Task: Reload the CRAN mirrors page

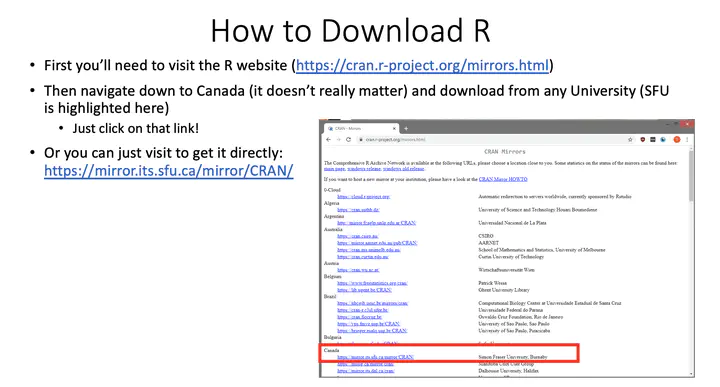Action: [349, 140]
